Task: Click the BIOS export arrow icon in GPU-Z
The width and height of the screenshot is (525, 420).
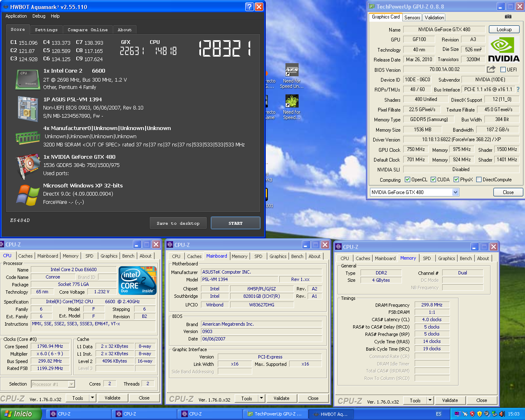Action: coord(491,69)
